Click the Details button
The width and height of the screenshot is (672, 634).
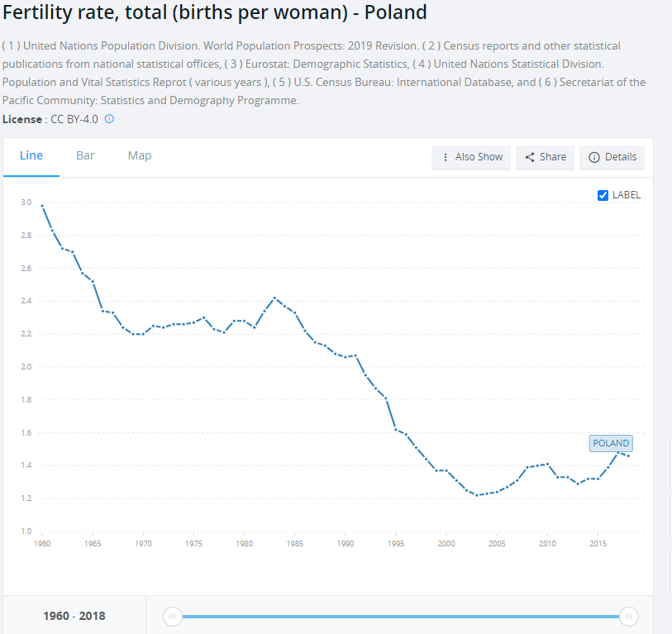click(612, 157)
